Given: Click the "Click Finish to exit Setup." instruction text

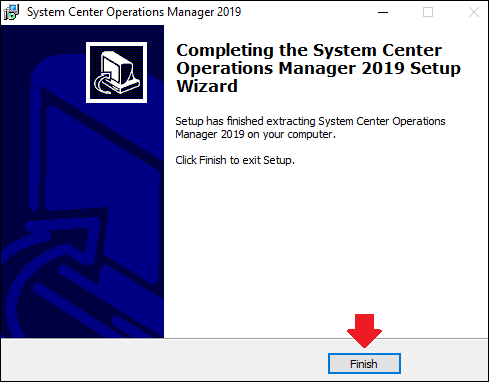Looking at the screenshot, I should point(235,160).
